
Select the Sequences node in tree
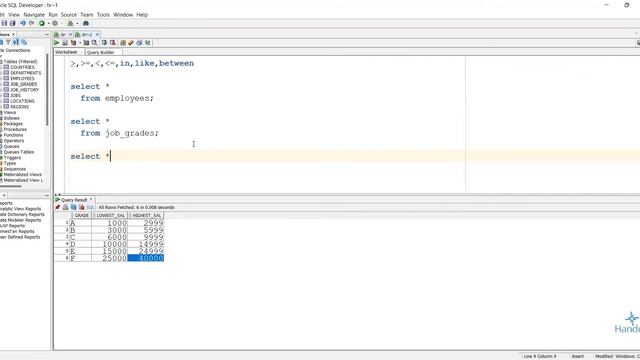(15, 169)
